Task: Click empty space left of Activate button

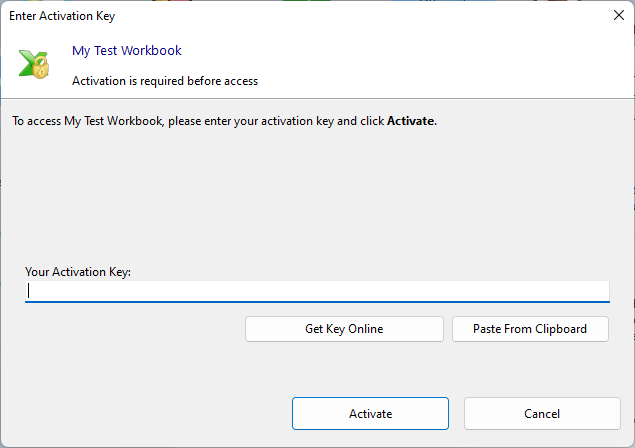Action: pyautogui.click(x=150, y=413)
